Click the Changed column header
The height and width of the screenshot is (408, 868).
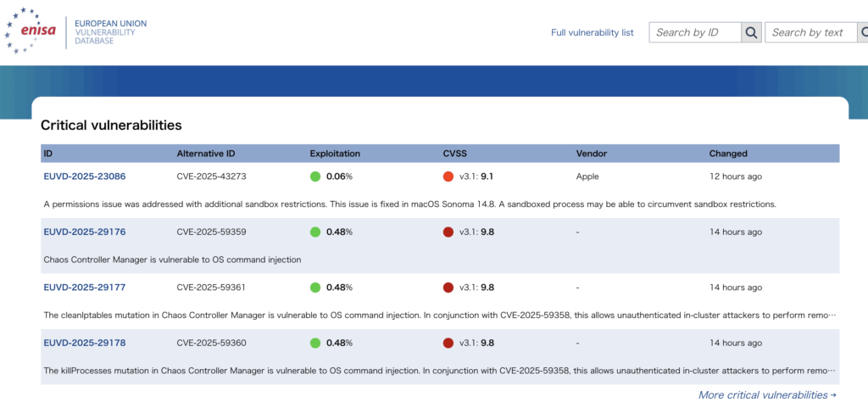click(728, 154)
